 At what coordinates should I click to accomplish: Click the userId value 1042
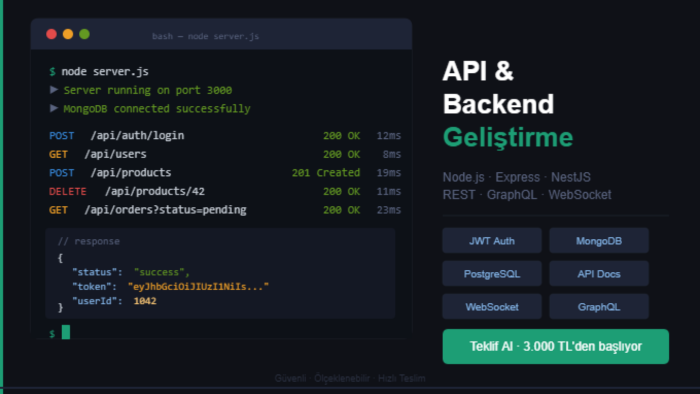point(145,301)
